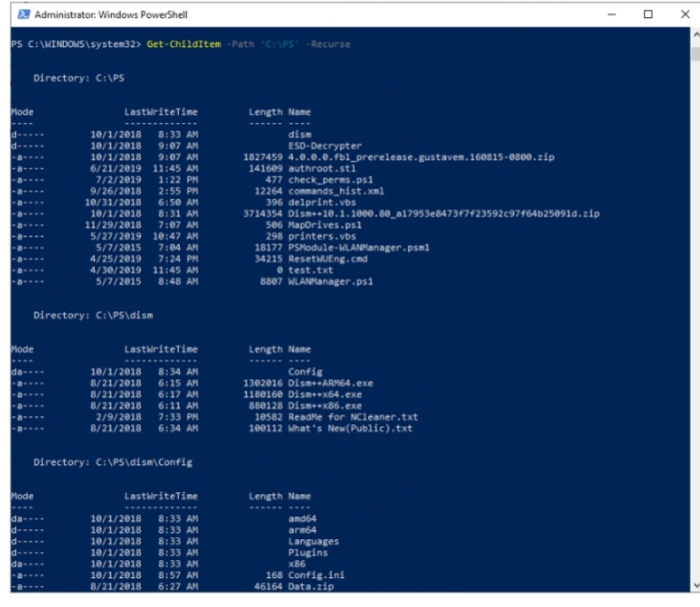The width and height of the screenshot is (700, 607).
Task: Click the Plugins folder name
Action: point(308,552)
